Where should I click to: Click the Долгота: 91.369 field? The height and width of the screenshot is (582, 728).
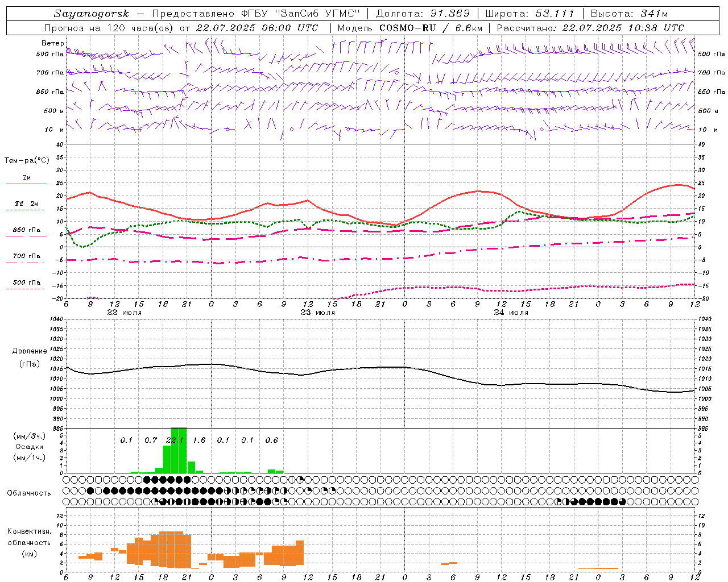(423, 14)
